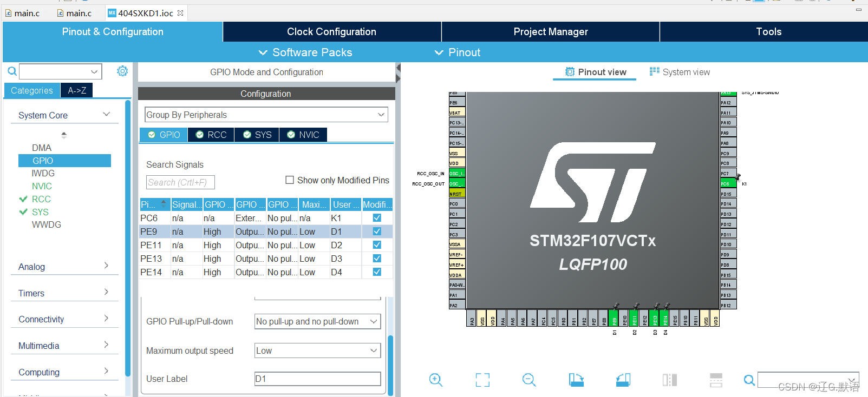
Task: Select WWDG in System Core
Action: point(47,224)
